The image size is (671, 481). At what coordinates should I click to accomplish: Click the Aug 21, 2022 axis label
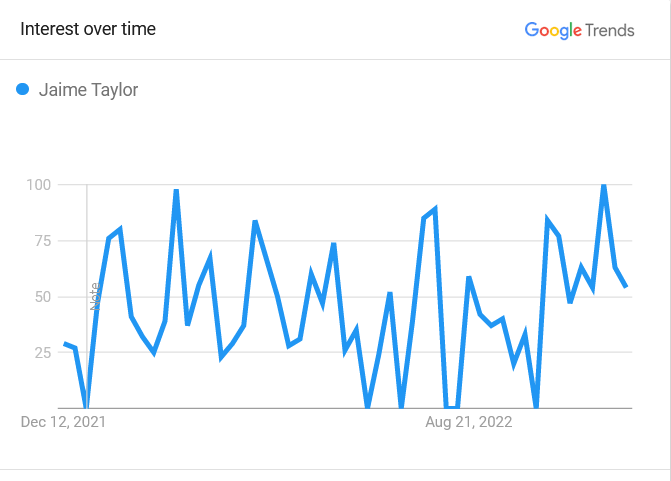(469, 422)
